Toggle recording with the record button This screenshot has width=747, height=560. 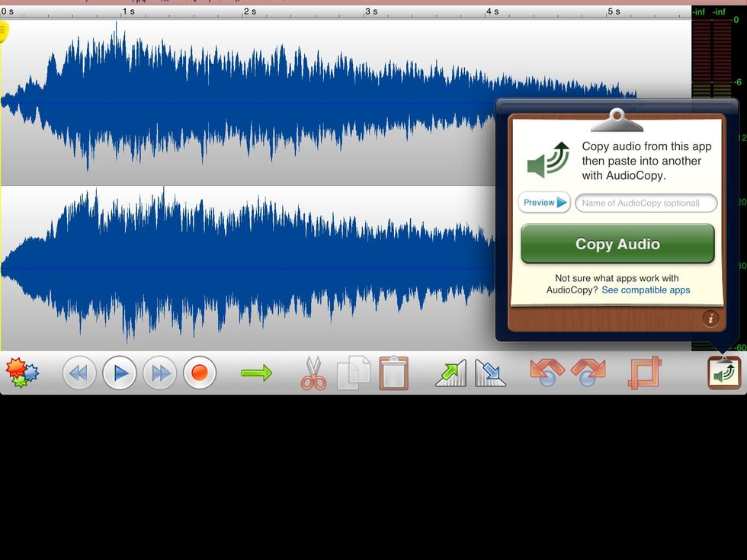[x=200, y=373]
